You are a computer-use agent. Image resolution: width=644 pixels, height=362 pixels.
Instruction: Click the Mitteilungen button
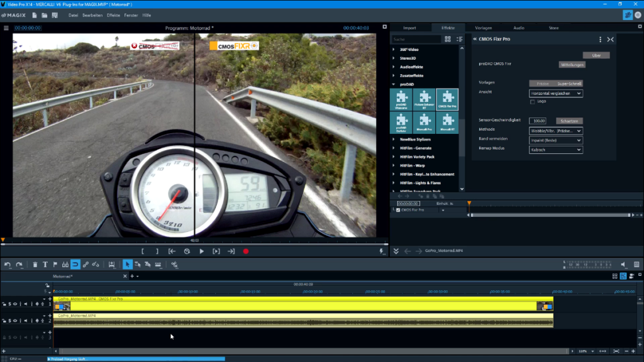point(572,65)
